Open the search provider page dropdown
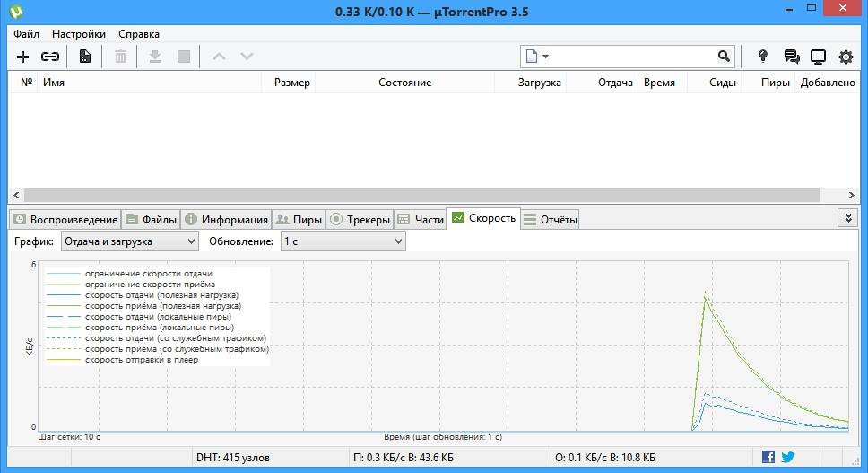 537,56
